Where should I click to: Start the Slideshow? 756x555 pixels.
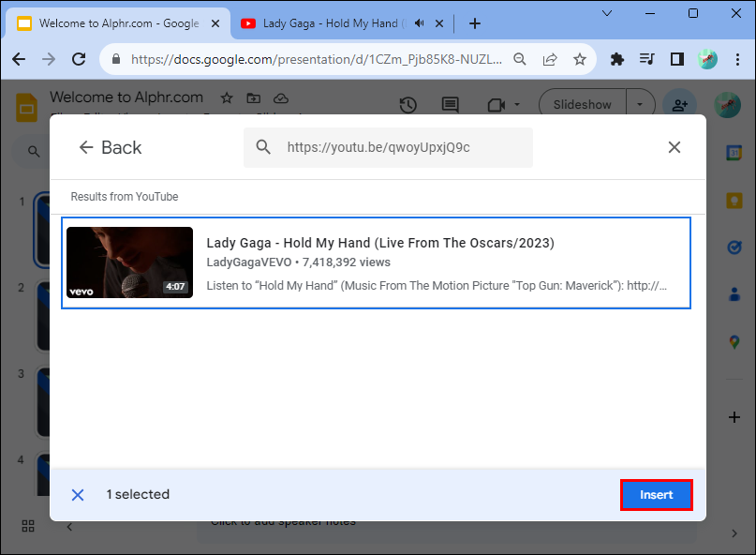coord(582,105)
